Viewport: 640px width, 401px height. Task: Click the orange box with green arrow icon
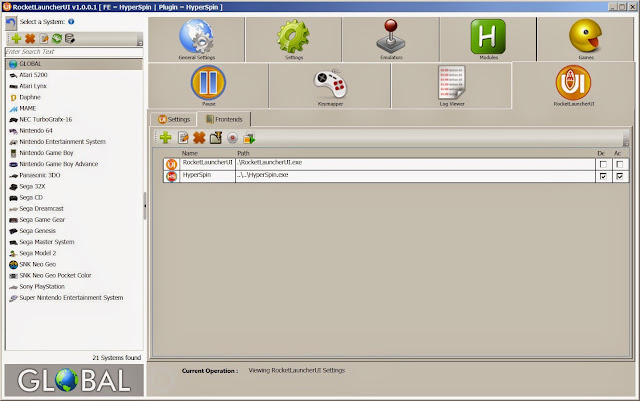tap(249, 138)
